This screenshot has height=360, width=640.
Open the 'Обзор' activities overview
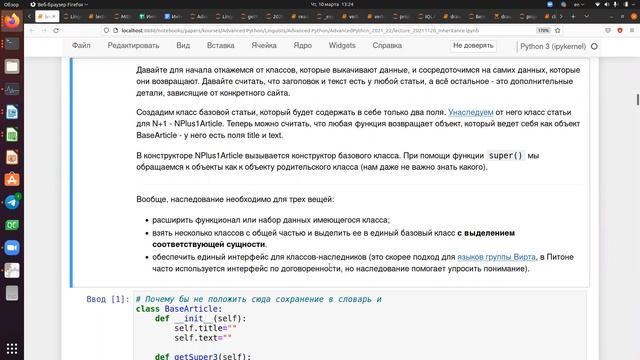point(11,4)
